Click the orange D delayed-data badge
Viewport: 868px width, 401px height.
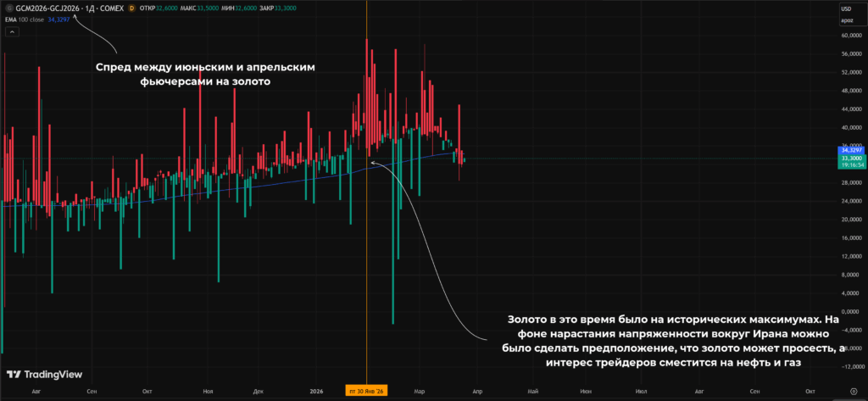pyautogui.click(x=131, y=8)
